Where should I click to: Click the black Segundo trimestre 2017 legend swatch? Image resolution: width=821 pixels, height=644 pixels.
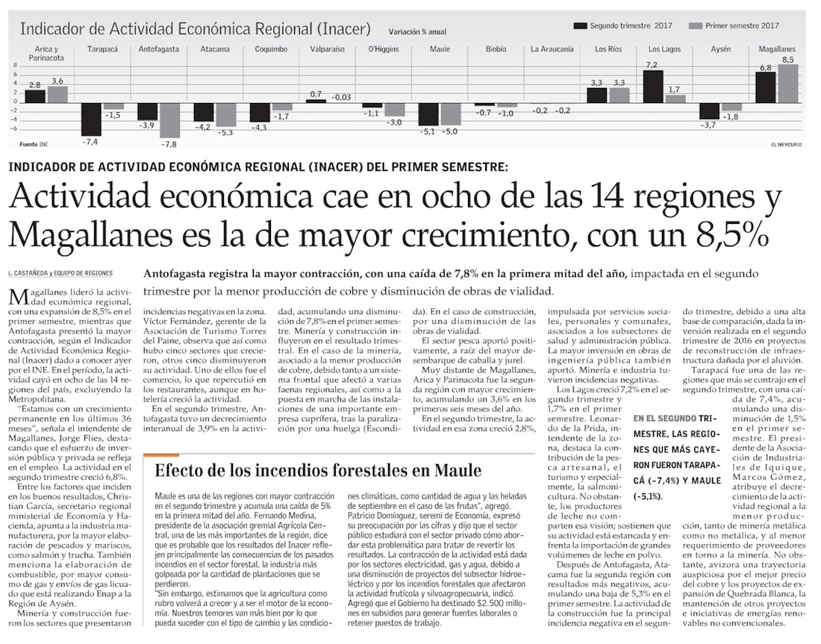(579, 26)
